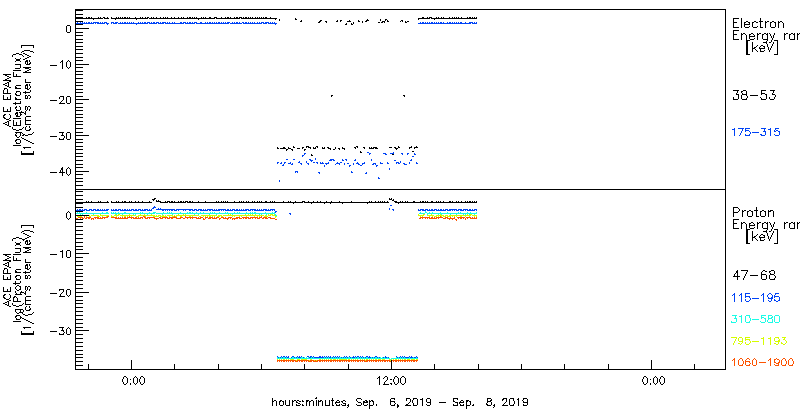Click the 1060-1900 proton energy legend label
The width and height of the screenshot is (800, 410).
point(763,363)
